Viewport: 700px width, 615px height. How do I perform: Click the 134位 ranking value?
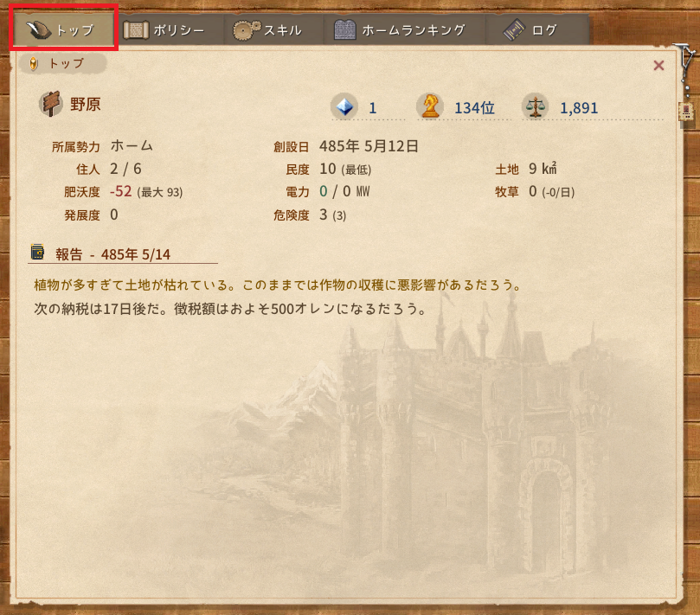click(x=474, y=108)
